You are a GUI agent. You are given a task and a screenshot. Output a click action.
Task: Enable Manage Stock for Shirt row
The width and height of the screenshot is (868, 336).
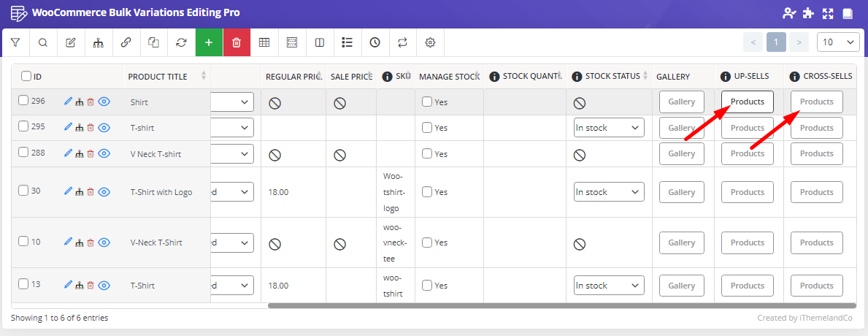click(427, 102)
